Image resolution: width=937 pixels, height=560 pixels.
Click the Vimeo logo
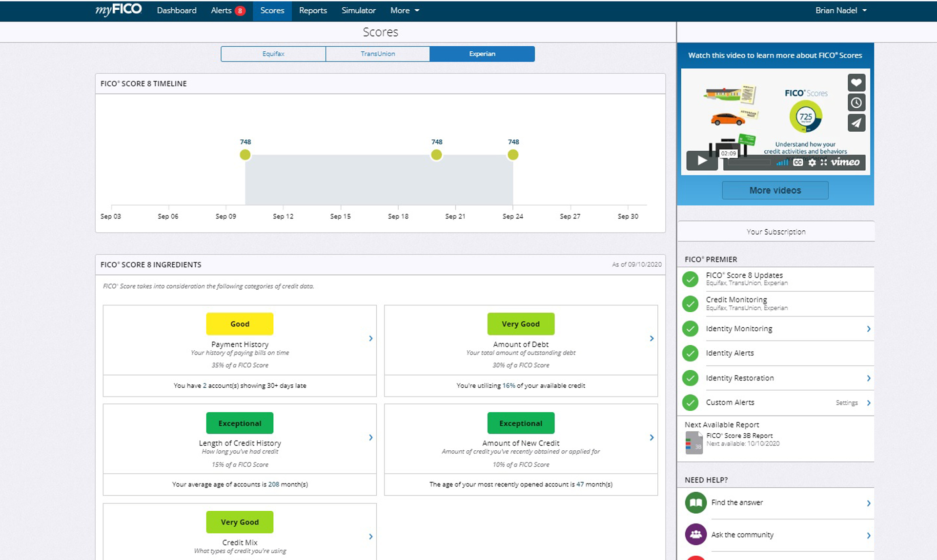point(845,162)
